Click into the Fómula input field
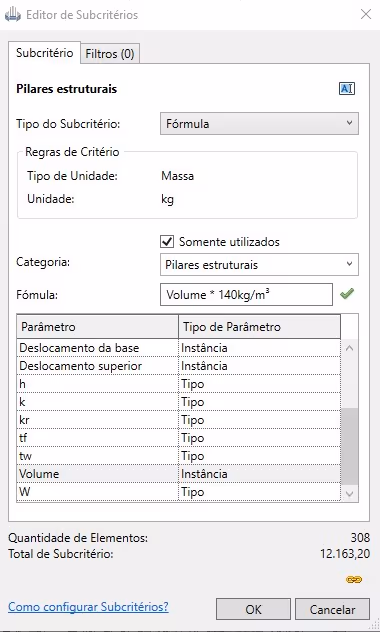Screen dimensions: 380x632 click(246, 295)
